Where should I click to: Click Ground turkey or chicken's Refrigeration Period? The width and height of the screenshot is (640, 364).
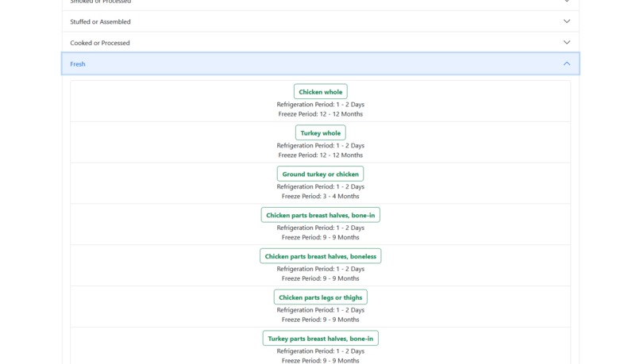321,186
